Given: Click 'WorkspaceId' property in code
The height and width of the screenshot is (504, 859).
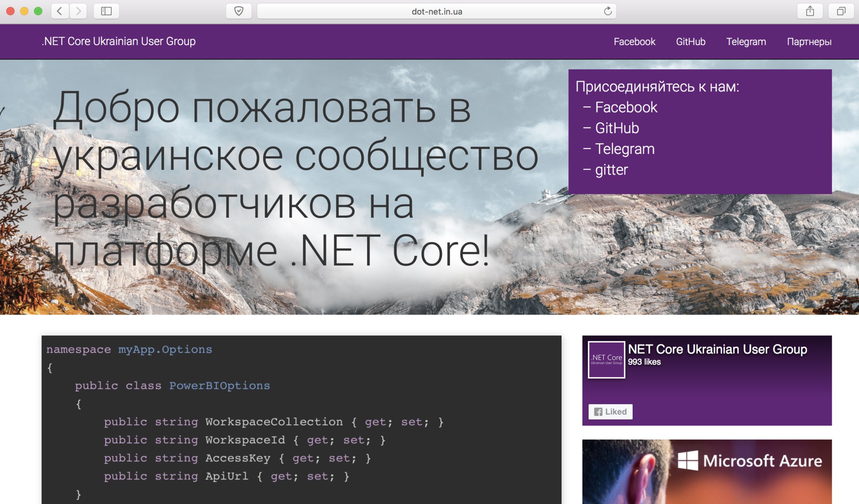Looking at the screenshot, I should click(x=245, y=440).
